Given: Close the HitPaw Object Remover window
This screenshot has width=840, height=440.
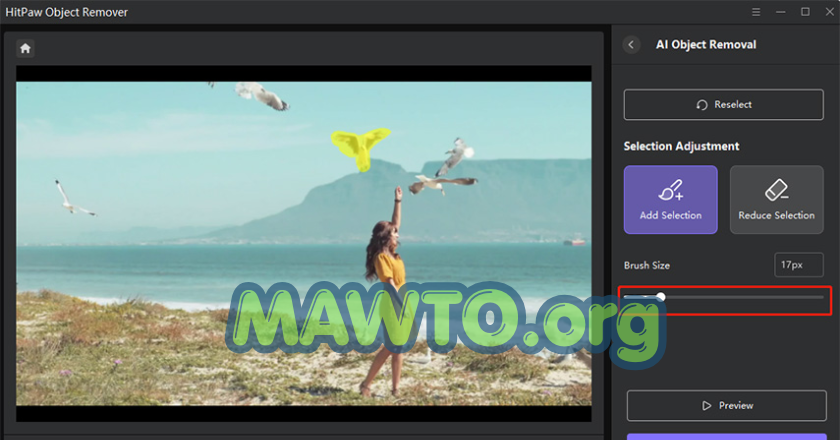Looking at the screenshot, I should (829, 12).
